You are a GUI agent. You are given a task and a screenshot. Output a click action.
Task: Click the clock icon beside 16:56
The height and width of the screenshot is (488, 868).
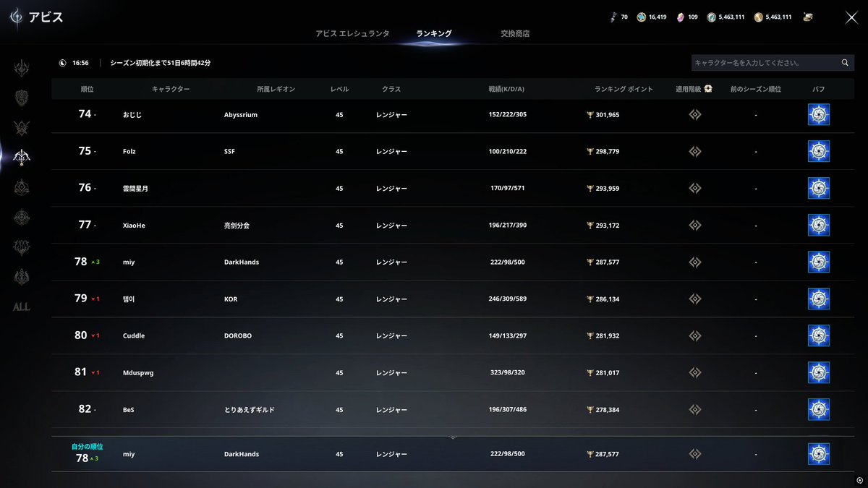63,63
